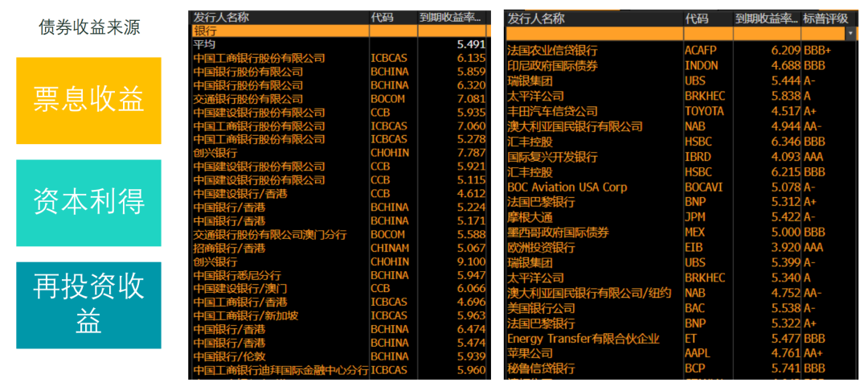Click the INDON ticker code
The width and height of the screenshot is (868, 391).
[701, 65]
